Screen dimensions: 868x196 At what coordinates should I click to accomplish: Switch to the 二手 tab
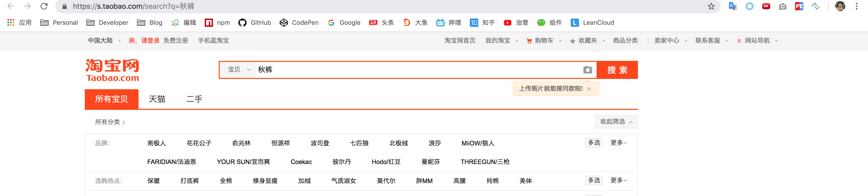[x=194, y=99]
